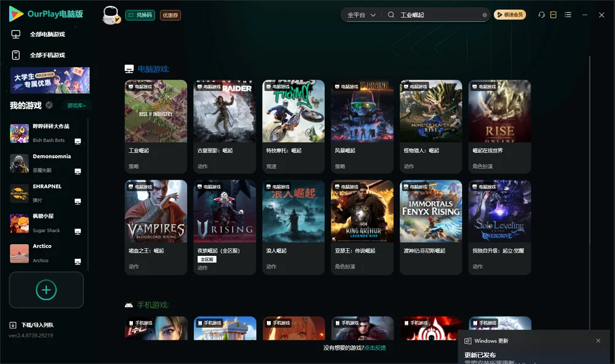Open the 我独自升级：起立·觉醒 game card

[499, 227]
